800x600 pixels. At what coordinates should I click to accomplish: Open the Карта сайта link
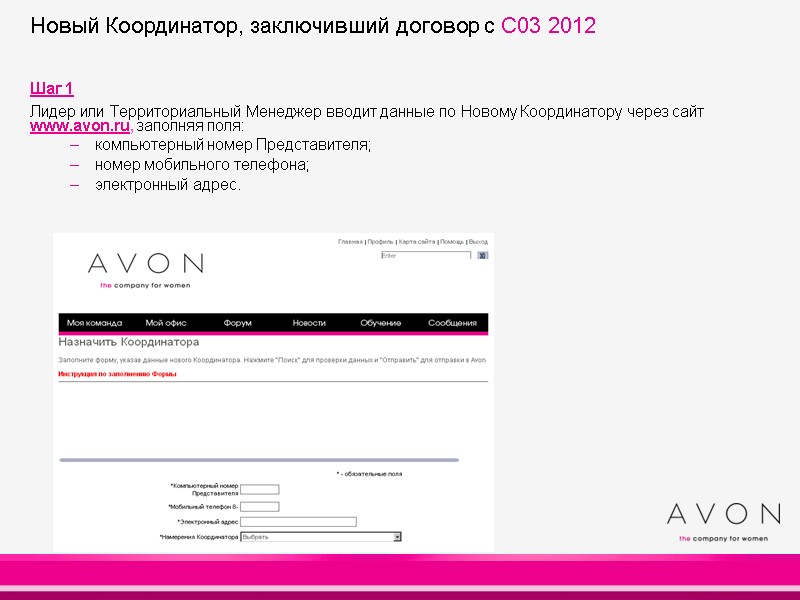(417, 242)
